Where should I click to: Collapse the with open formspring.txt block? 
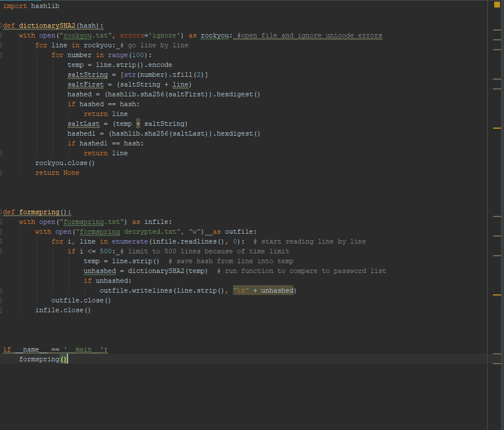pos(2,222)
